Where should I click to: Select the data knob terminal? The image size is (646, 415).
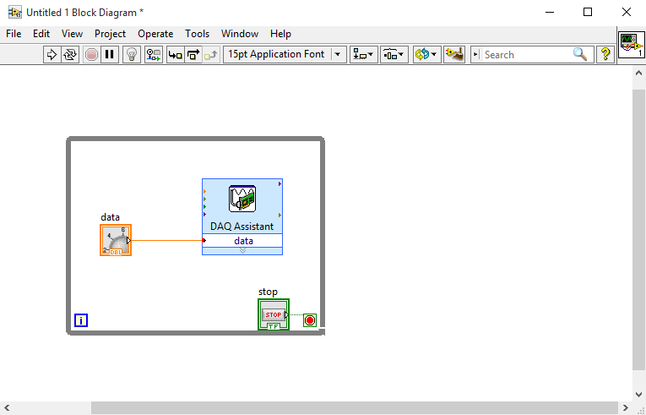(x=116, y=240)
